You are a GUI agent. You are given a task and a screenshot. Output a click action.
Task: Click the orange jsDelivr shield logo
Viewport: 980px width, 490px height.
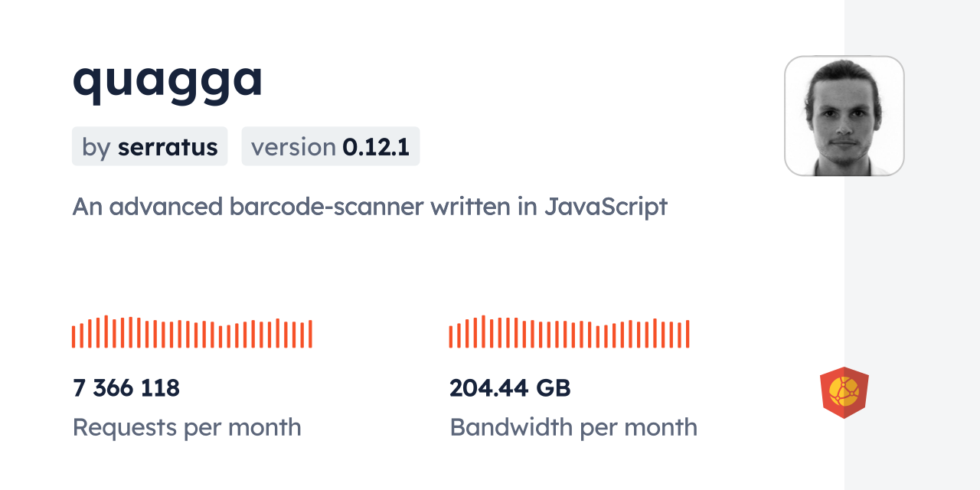point(844,392)
